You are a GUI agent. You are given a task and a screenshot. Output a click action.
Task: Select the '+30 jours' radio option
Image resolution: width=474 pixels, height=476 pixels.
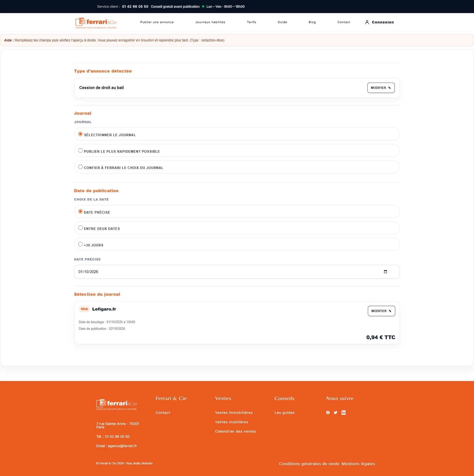(80, 244)
